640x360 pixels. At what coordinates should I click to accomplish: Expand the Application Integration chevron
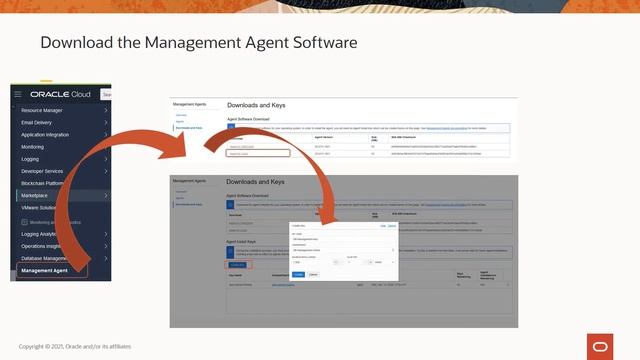coord(106,135)
